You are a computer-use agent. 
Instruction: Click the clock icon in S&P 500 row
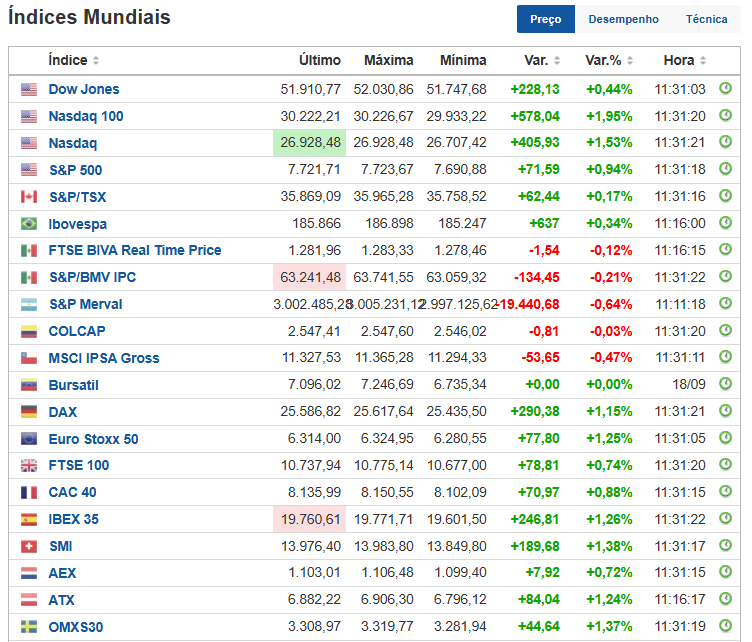click(x=725, y=169)
